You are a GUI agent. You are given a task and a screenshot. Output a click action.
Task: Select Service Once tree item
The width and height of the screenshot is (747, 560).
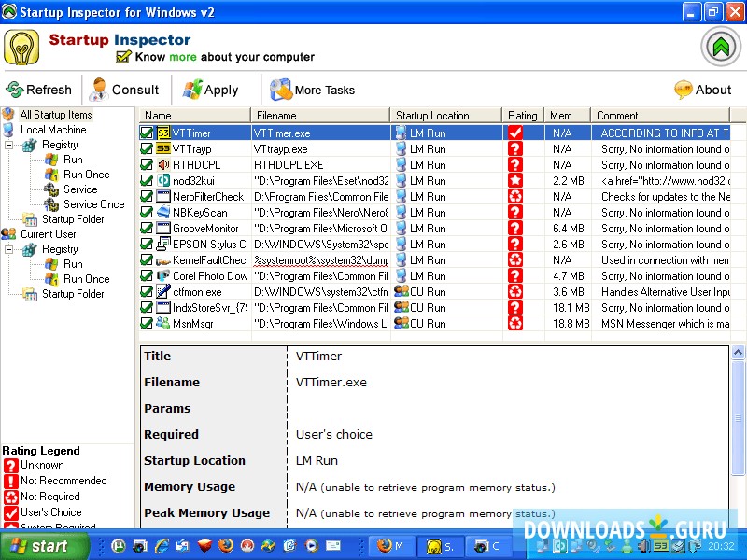(94, 204)
